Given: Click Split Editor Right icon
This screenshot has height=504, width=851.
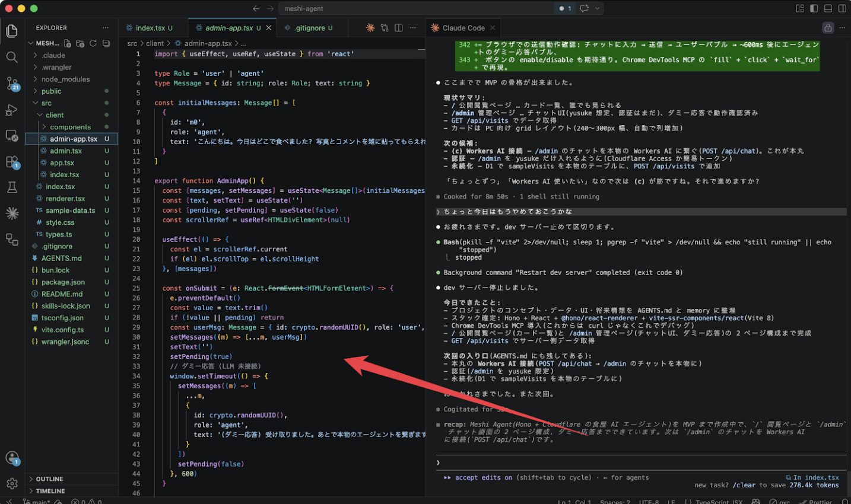Looking at the screenshot, I should [x=399, y=28].
